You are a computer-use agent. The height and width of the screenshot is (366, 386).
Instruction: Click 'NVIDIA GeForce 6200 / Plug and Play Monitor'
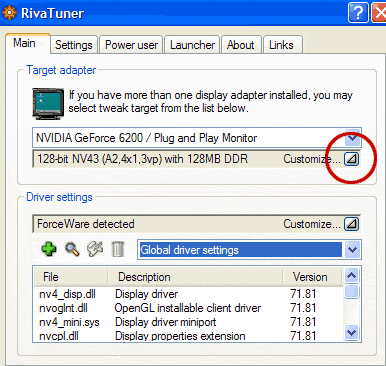(x=147, y=138)
